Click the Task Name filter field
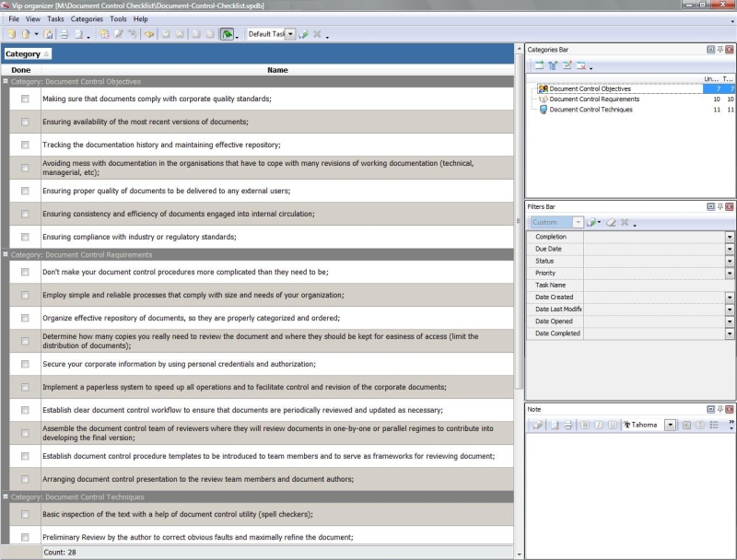This screenshot has height=560, width=737. (x=654, y=286)
